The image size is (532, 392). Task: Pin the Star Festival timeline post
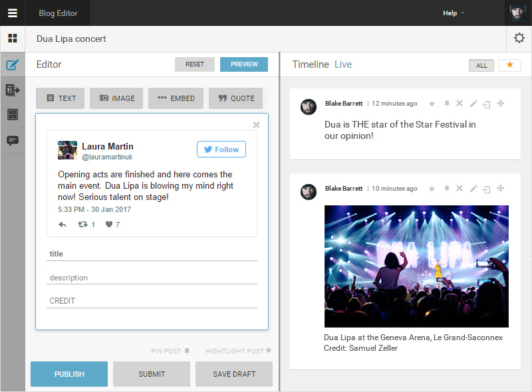(446, 104)
